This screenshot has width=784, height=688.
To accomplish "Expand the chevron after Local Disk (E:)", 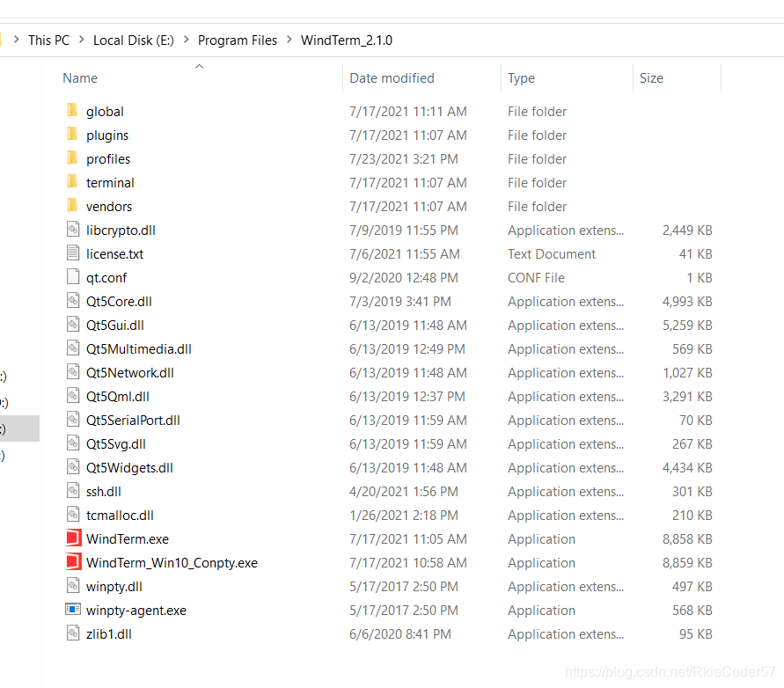I will (x=186, y=40).
